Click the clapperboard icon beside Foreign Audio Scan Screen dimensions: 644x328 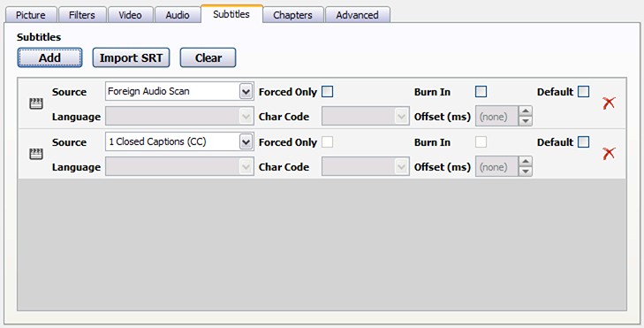36,103
